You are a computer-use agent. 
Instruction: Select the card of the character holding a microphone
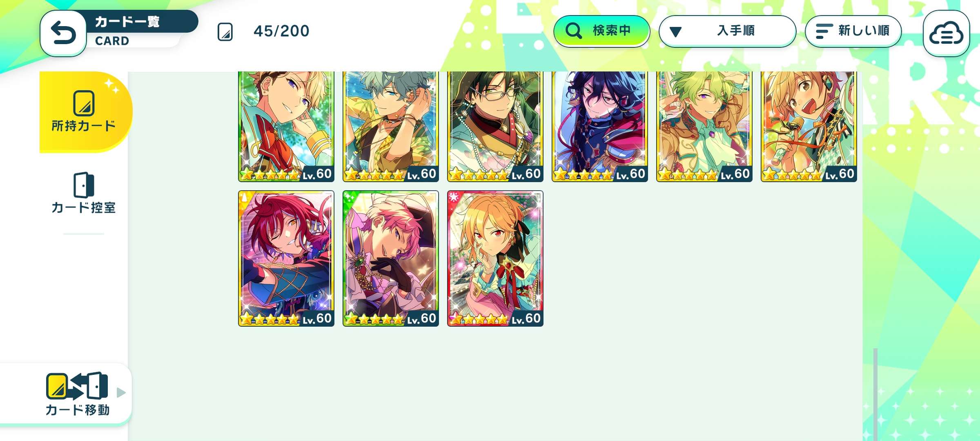pos(809,127)
